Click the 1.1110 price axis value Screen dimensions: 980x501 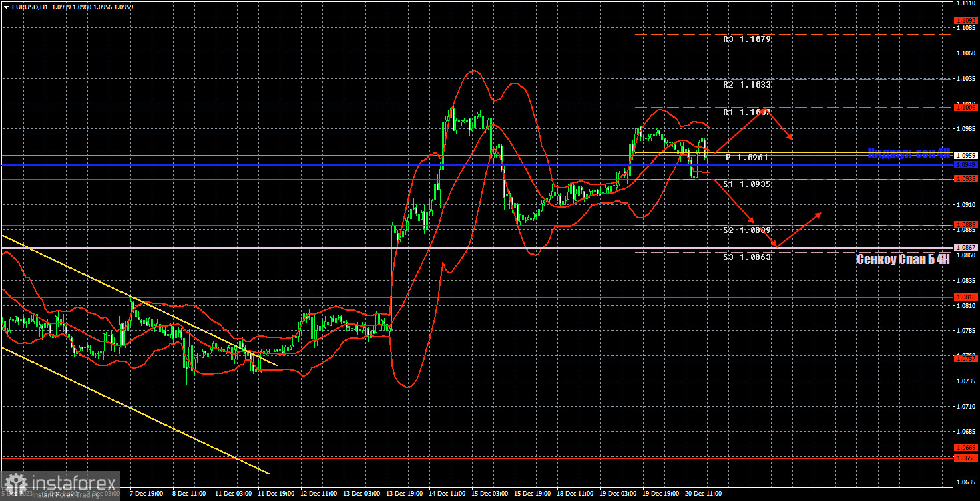tap(967, 3)
